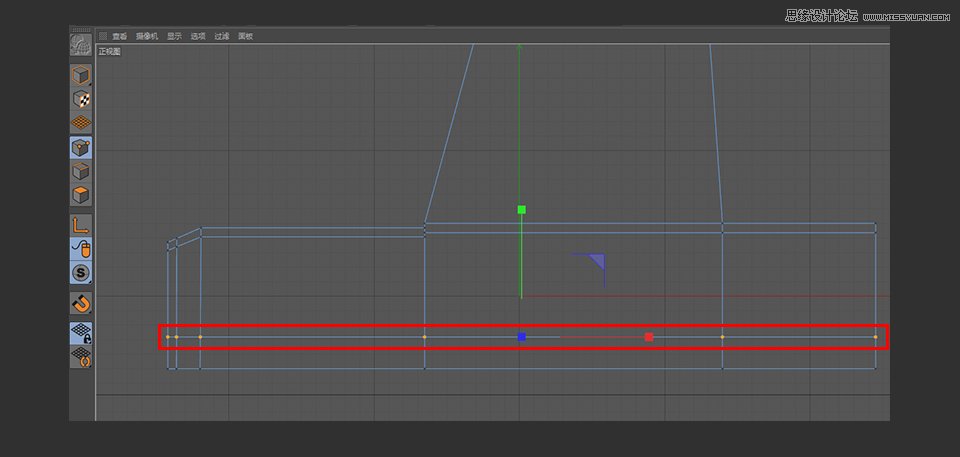This screenshot has height=457, width=960.
Task: Toggle Enable Snap magnet icon
Action: coord(81,303)
